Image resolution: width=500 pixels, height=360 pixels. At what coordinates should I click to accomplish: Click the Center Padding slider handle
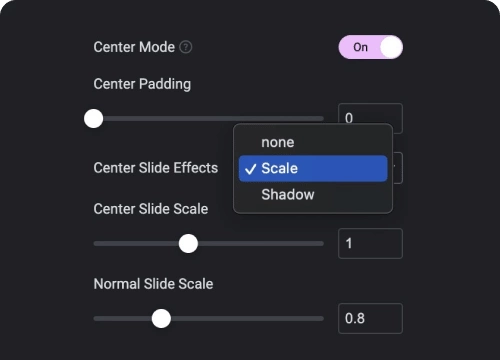pyautogui.click(x=94, y=118)
